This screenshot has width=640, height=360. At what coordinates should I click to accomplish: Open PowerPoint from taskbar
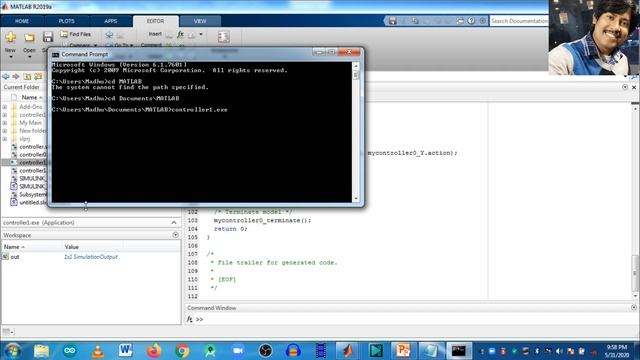point(403,351)
